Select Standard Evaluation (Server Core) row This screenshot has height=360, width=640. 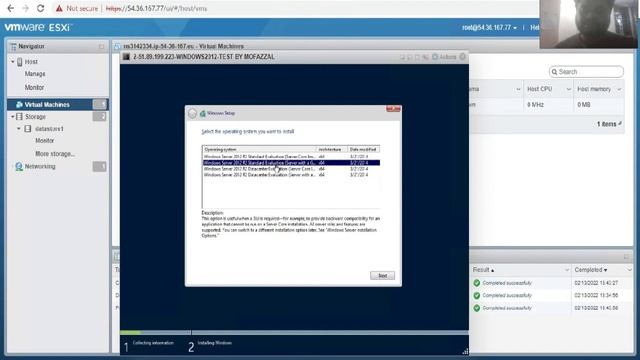coord(291,157)
